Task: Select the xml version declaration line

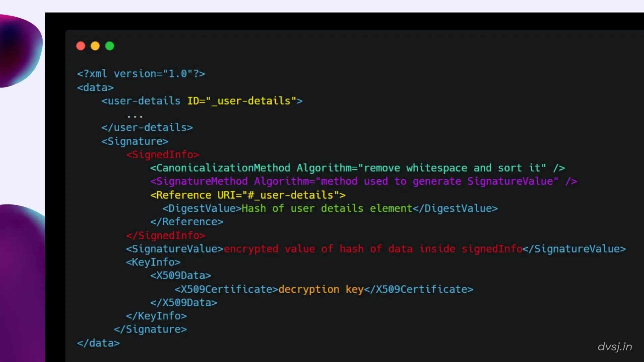Action: tap(141, 74)
